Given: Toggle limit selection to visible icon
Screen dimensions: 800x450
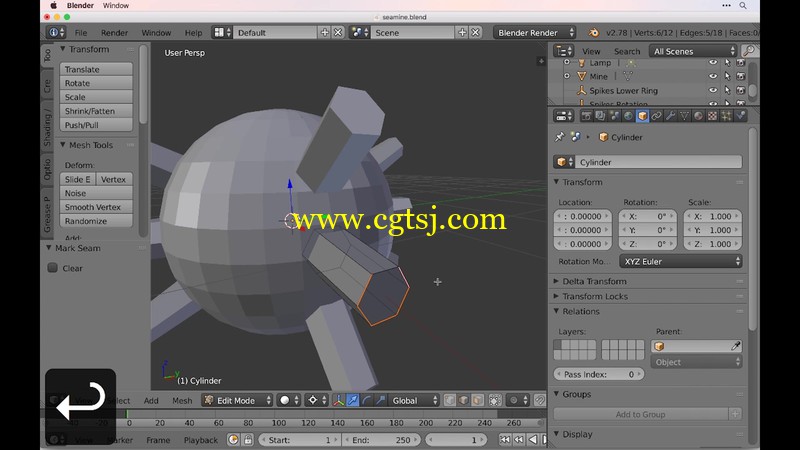Looking at the screenshot, I should point(494,401).
